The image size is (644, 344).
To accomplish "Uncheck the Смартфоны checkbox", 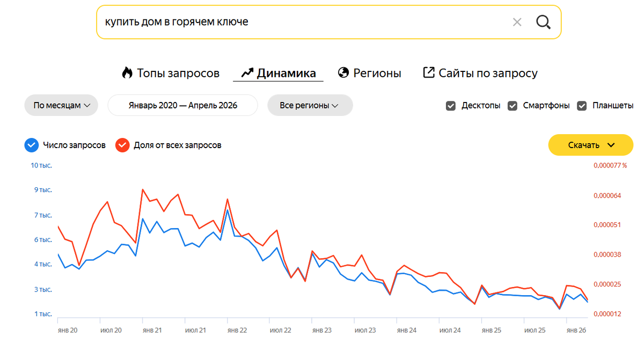I will 513,106.
